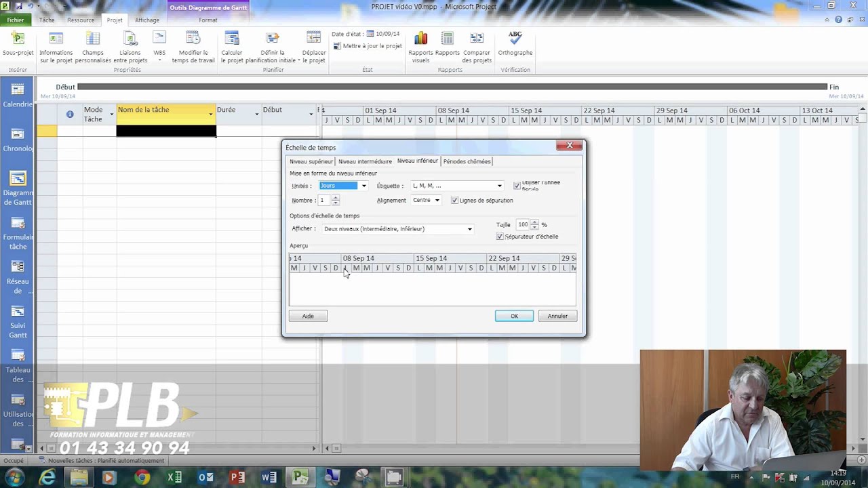Open Excel from the taskbar
The height and width of the screenshot is (488, 868).
point(174,478)
